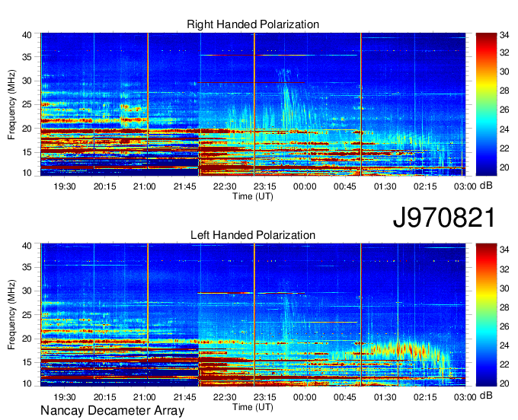Click the 00:00 tick label on the top plot

pyautogui.click(x=305, y=186)
